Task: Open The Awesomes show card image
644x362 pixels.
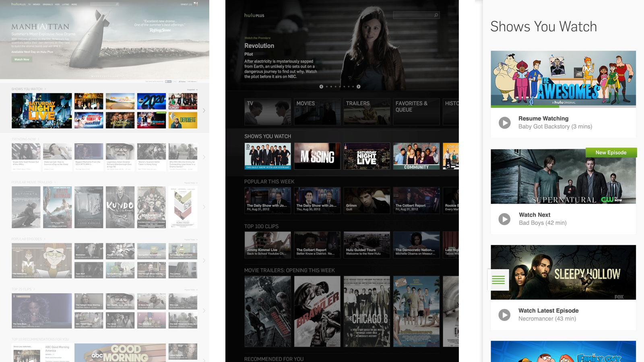Action: (563, 79)
